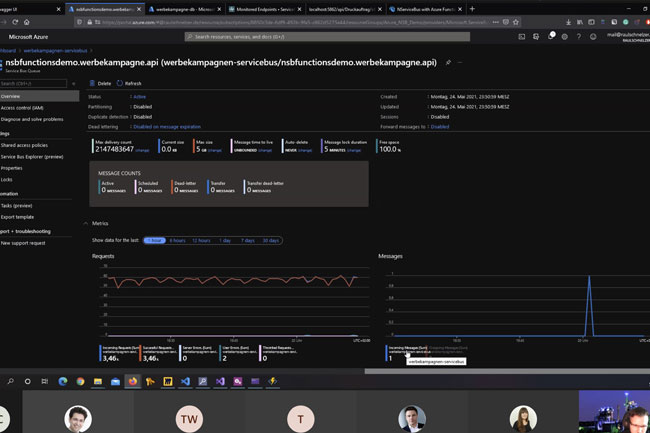Select the 30 days time range
The image size is (650, 433).
(271, 240)
